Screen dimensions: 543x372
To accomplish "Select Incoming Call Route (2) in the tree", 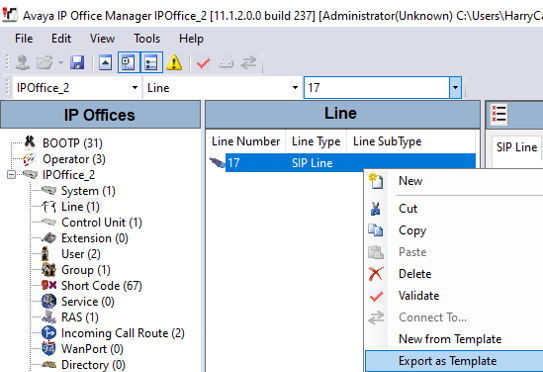I will (x=123, y=333).
